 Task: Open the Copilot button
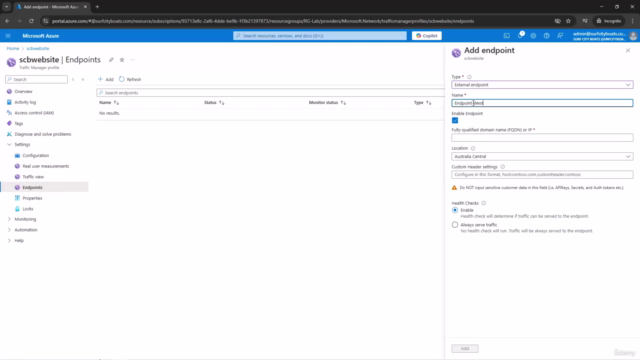coord(427,36)
